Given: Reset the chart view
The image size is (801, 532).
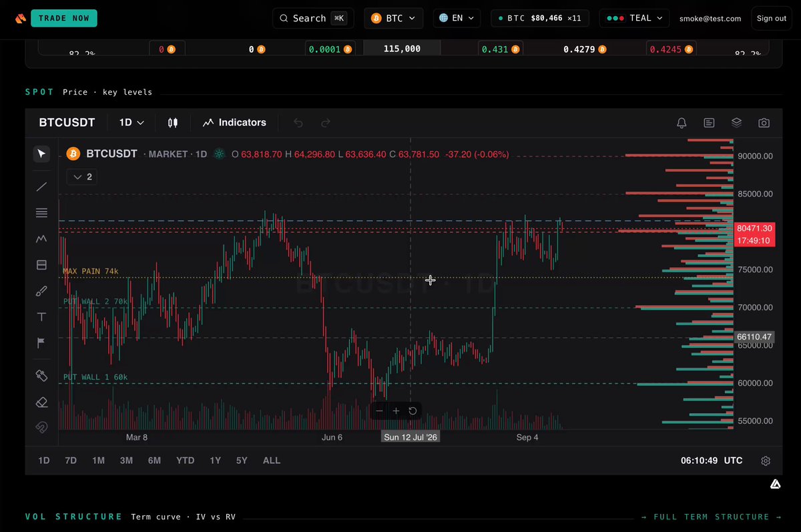Looking at the screenshot, I should [413, 411].
